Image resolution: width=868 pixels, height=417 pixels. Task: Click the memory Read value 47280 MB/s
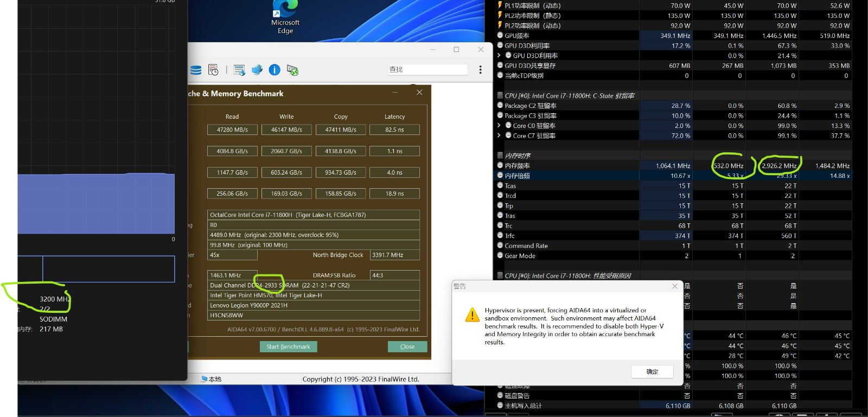click(232, 130)
